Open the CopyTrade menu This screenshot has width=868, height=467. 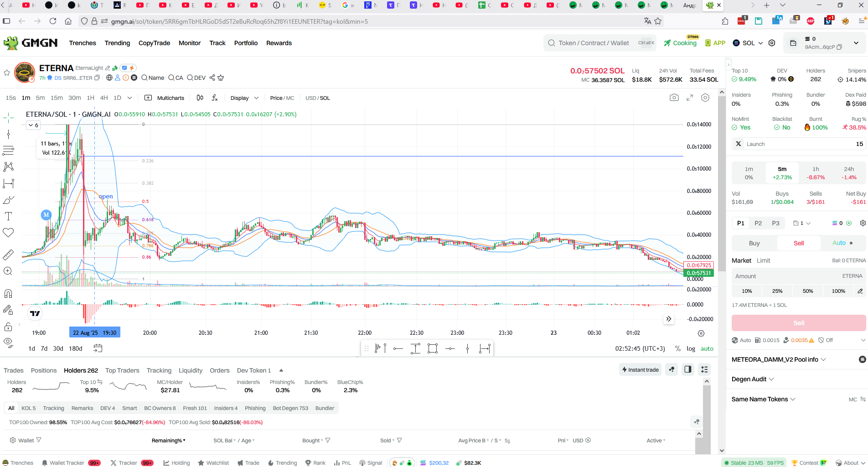pos(154,43)
